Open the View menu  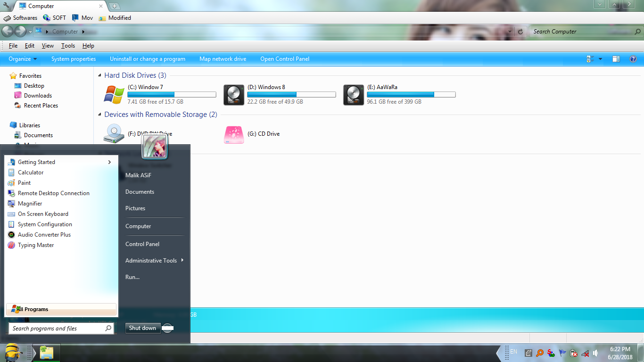click(x=48, y=46)
